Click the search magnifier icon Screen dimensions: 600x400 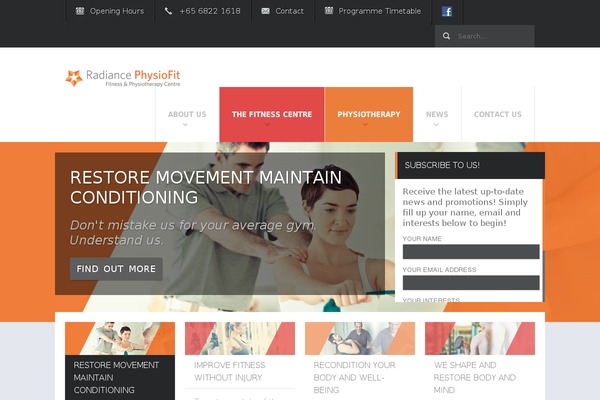446,36
